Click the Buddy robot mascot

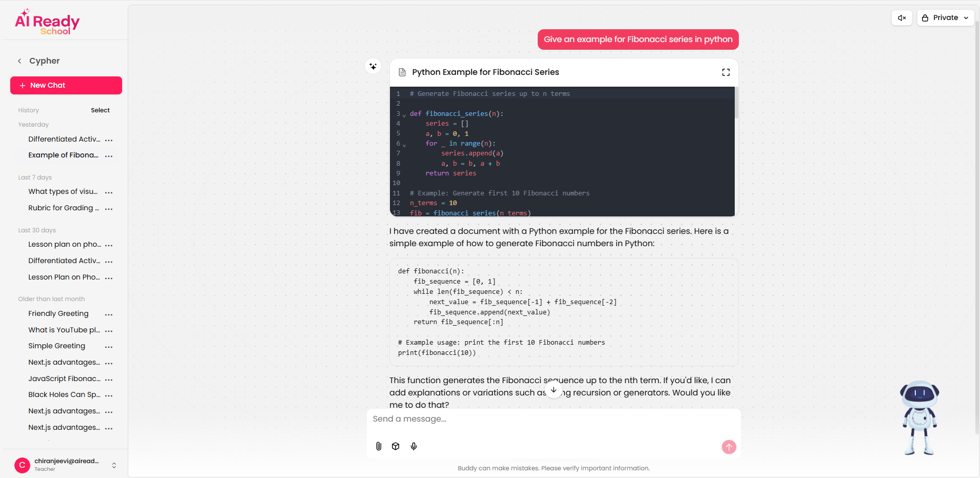(x=919, y=417)
